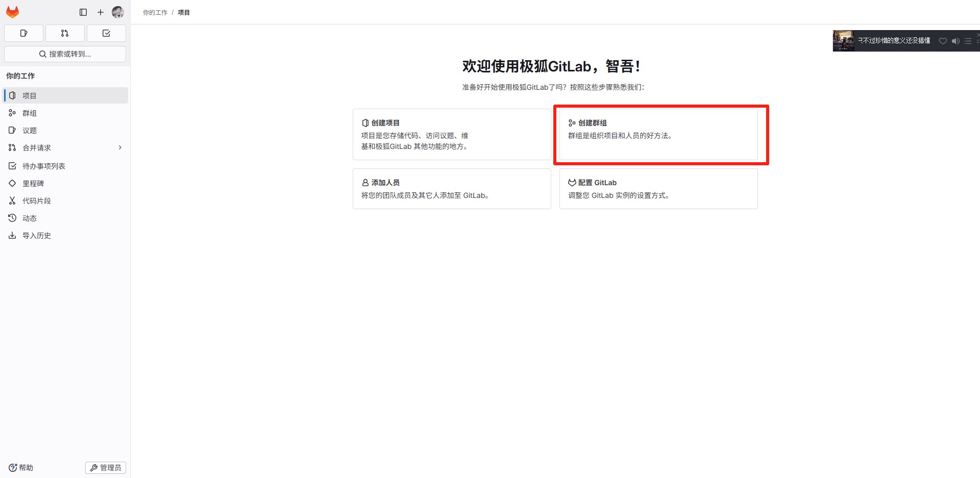Open merge requests shortcut icon
Screen dimensions: 980x478
pos(65,33)
